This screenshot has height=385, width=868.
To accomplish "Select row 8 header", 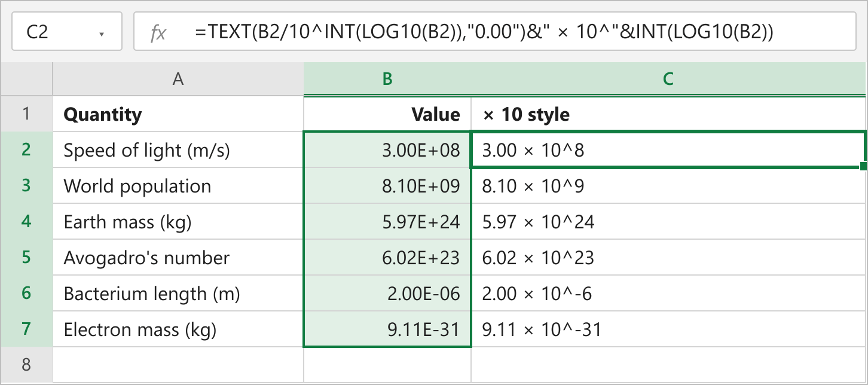I will (x=26, y=365).
